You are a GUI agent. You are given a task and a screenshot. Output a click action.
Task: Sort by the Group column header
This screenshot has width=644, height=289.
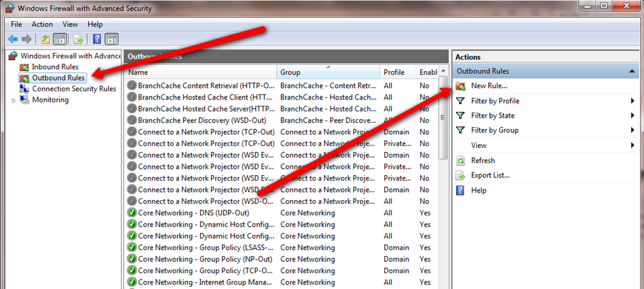coord(328,72)
